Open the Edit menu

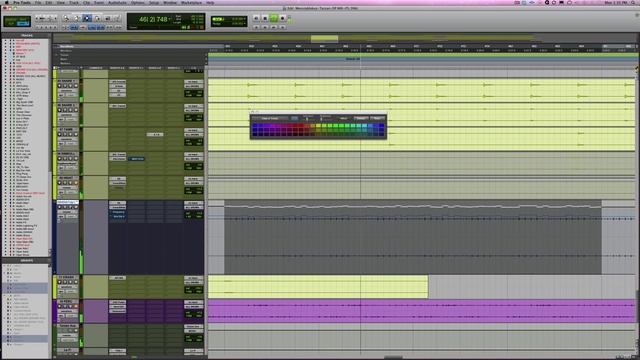pyautogui.click(x=49, y=2)
